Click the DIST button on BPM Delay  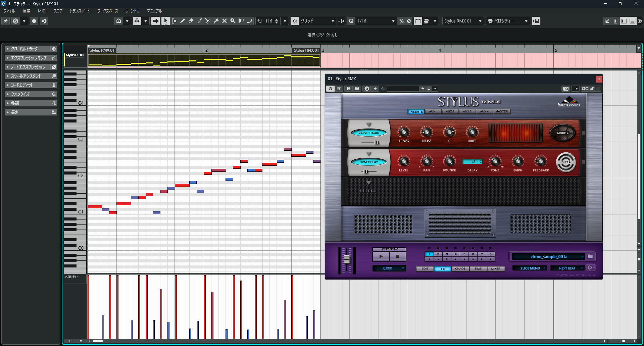tap(566, 162)
